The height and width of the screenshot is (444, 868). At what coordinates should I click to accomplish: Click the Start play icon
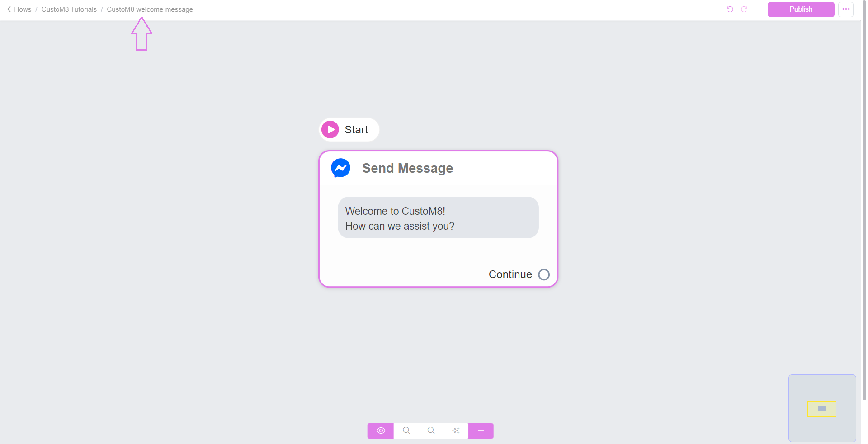(x=330, y=130)
